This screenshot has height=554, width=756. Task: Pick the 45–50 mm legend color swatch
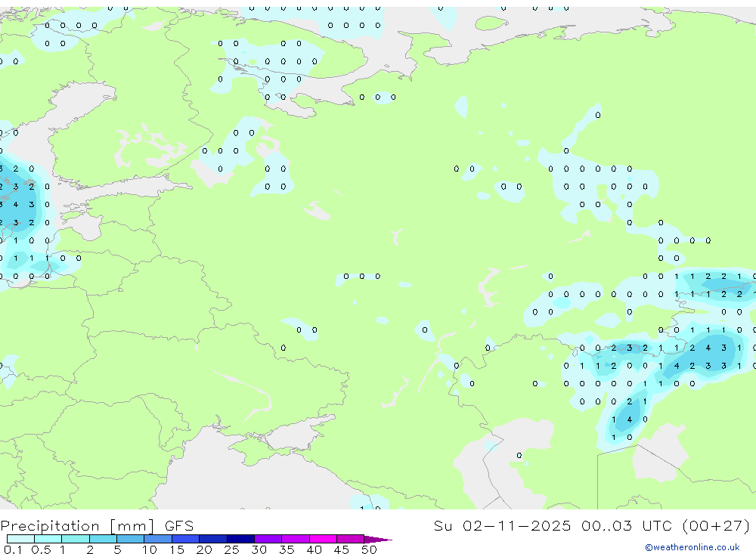tap(350, 539)
